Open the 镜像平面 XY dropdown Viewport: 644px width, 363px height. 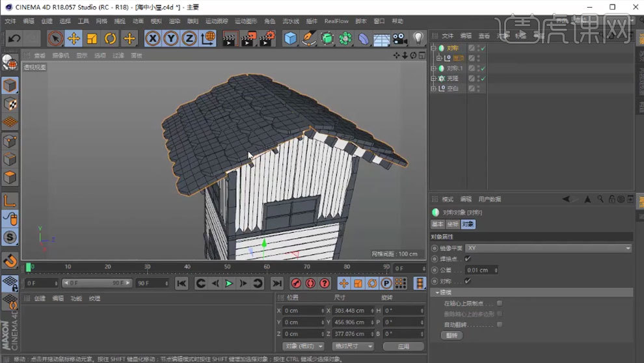[548, 248]
